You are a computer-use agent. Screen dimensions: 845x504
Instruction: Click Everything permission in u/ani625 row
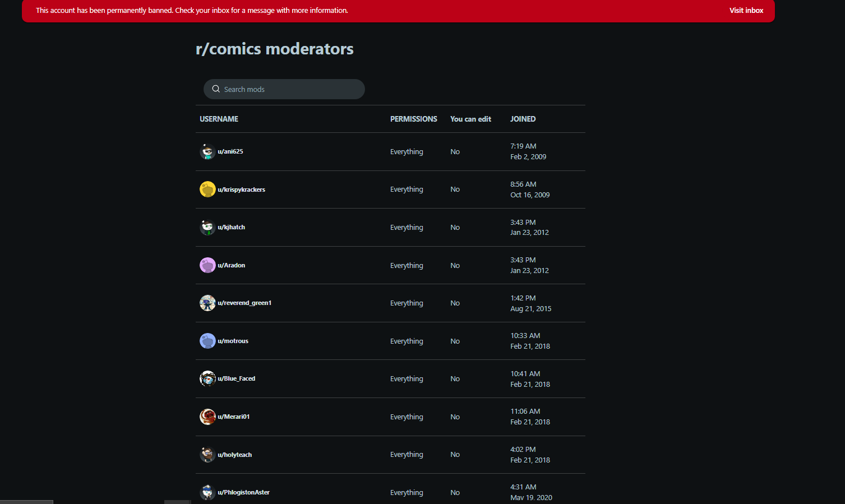point(407,152)
